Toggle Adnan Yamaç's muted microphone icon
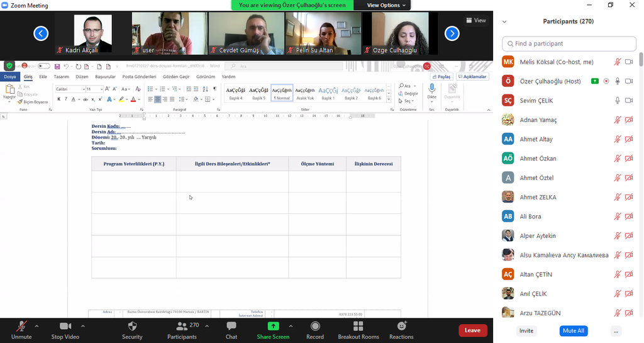The width and height of the screenshot is (644, 343). pos(618,120)
